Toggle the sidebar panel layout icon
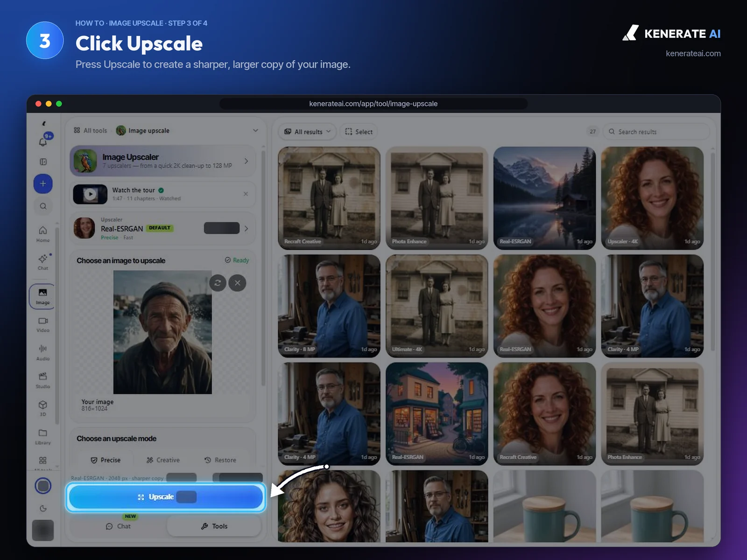The width and height of the screenshot is (747, 560). [43, 162]
